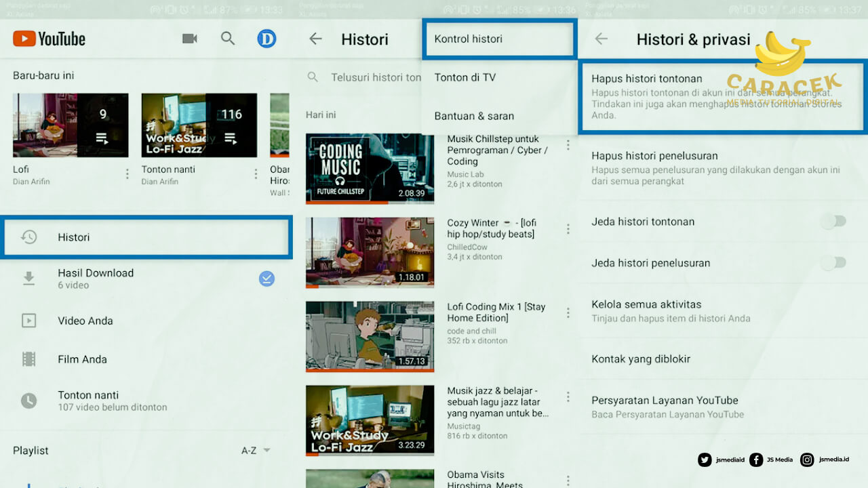
Task: Go back from Histori & privasi screen
Action: (601, 39)
